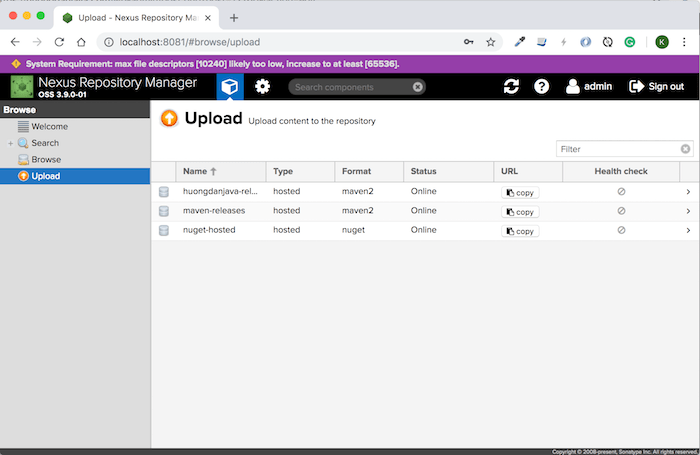700x455 pixels.
Task: Click database icon of maven-releases row
Action: point(164,211)
